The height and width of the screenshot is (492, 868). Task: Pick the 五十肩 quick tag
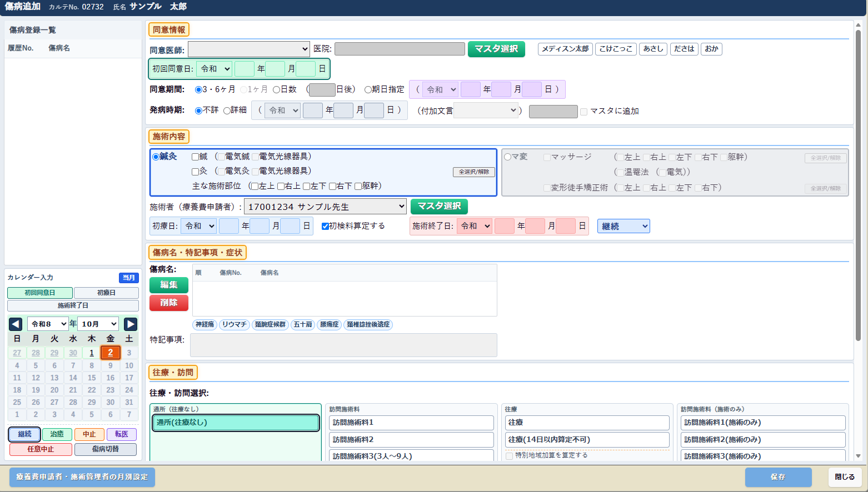303,324
